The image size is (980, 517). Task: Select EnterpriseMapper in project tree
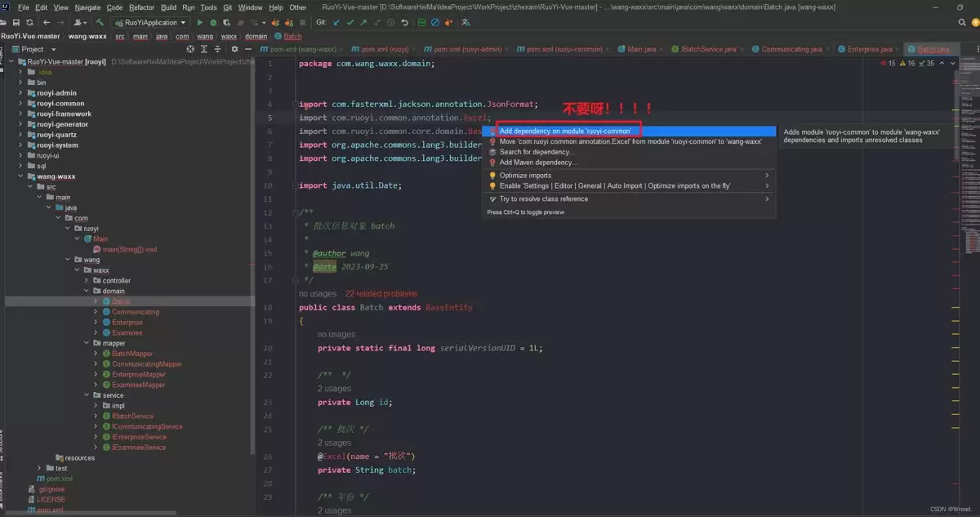[139, 374]
